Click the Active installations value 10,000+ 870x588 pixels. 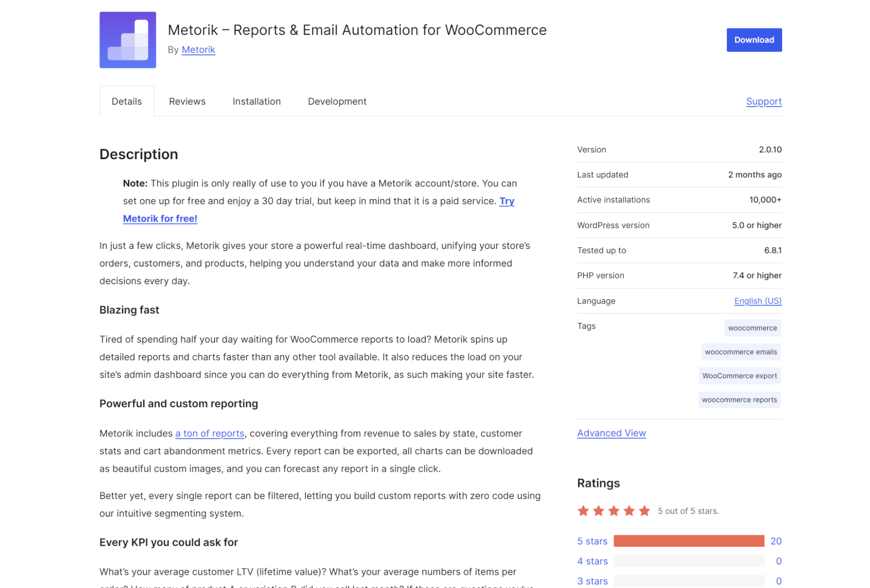(x=765, y=200)
